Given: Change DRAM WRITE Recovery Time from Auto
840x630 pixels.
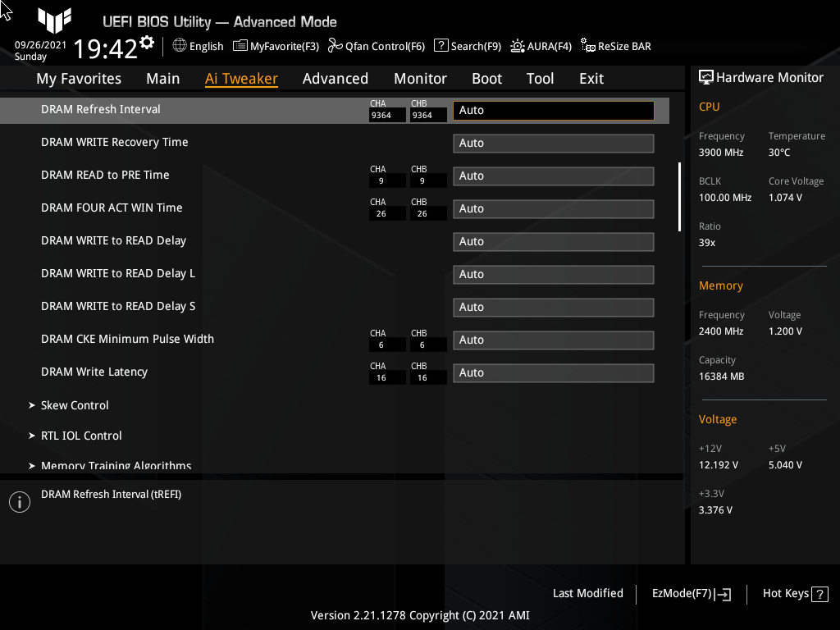Looking at the screenshot, I should coord(553,143).
